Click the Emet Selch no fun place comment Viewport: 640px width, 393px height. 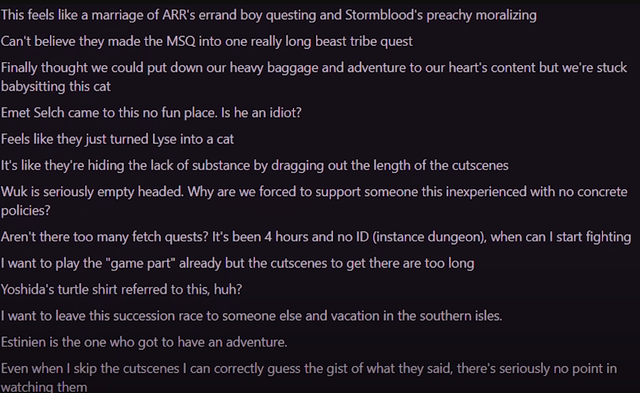click(151, 113)
